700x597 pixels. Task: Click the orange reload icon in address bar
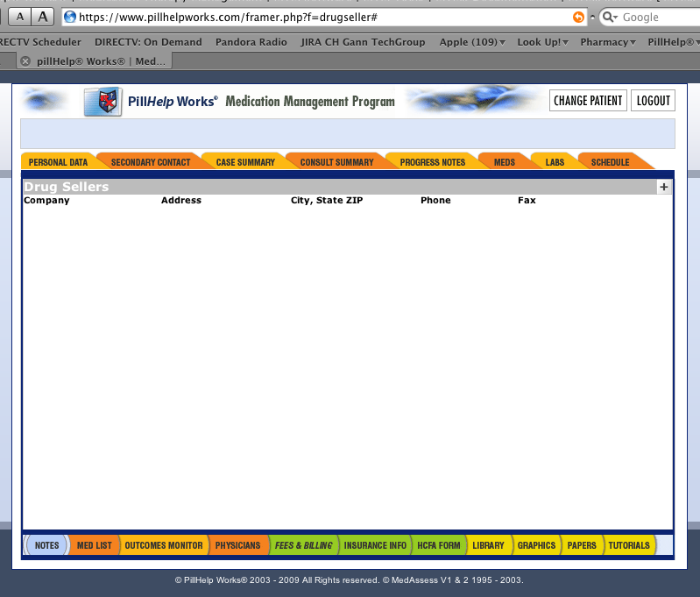[578, 18]
